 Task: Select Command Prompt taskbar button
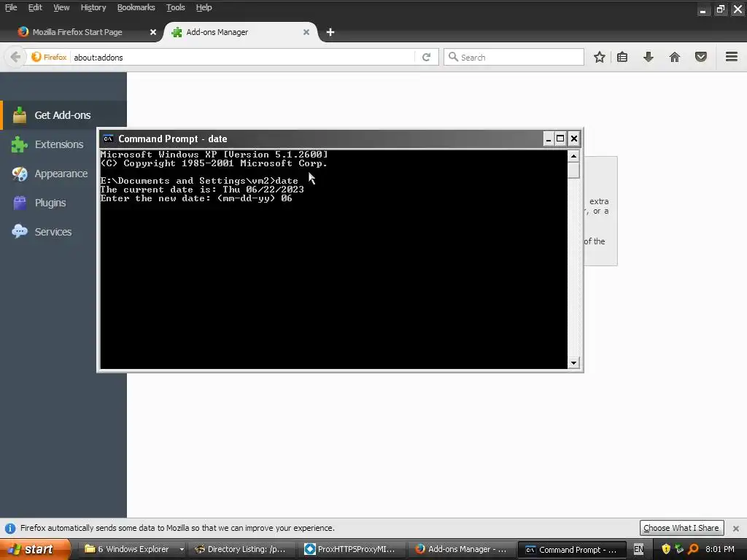tap(572, 550)
